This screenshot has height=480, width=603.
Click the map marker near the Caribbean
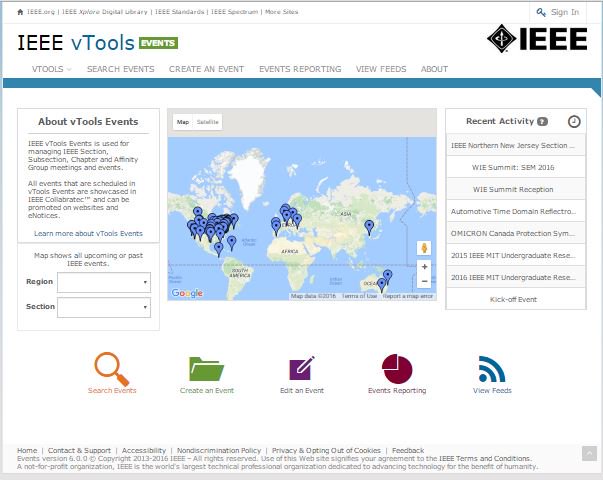pyautogui.click(x=232, y=243)
